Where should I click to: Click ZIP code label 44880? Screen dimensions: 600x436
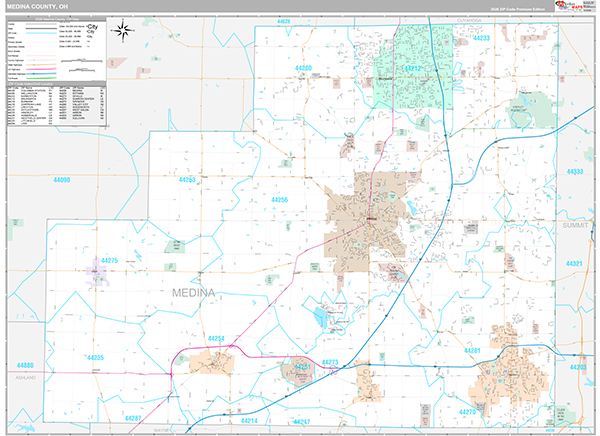[25, 366]
